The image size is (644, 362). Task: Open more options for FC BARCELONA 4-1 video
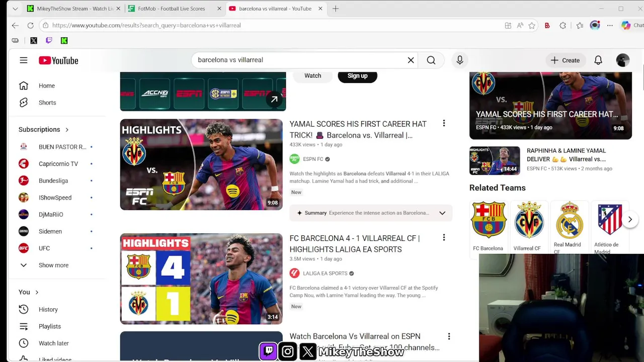click(444, 237)
